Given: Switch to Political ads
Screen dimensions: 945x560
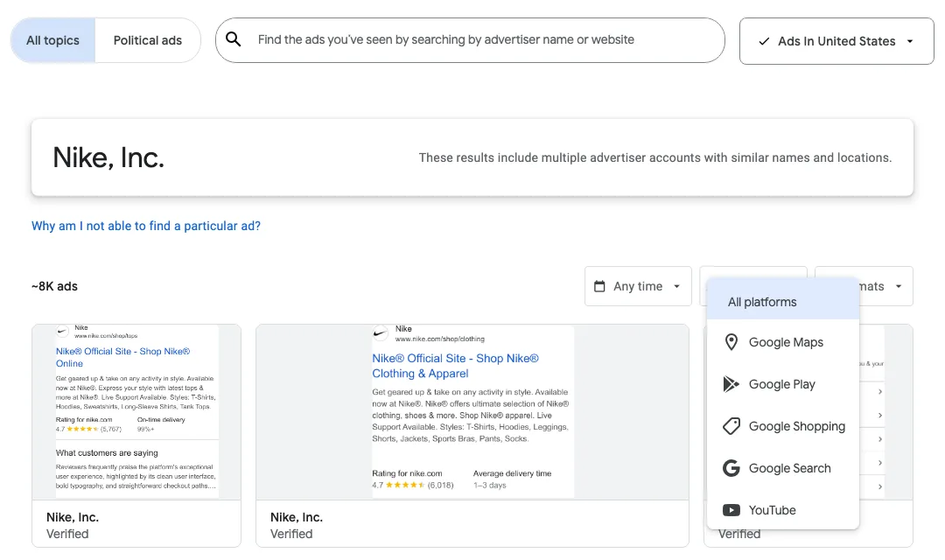Looking at the screenshot, I should [148, 40].
